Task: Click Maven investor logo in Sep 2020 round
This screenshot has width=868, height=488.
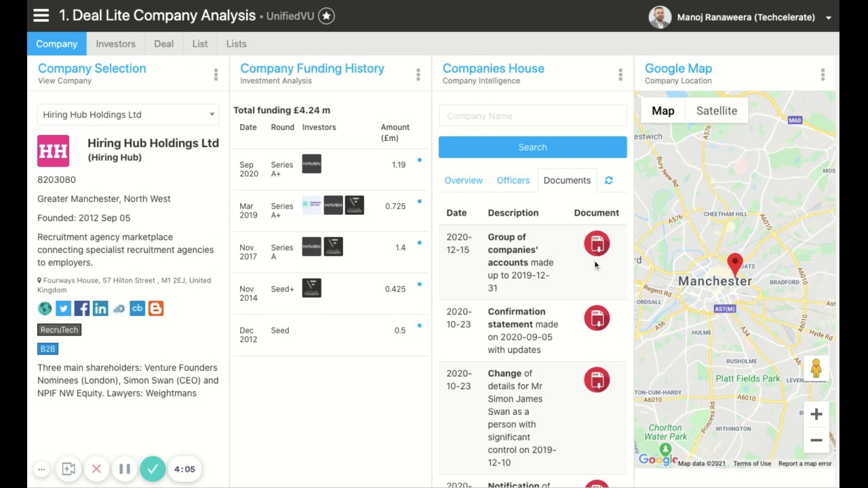Action: (x=312, y=164)
